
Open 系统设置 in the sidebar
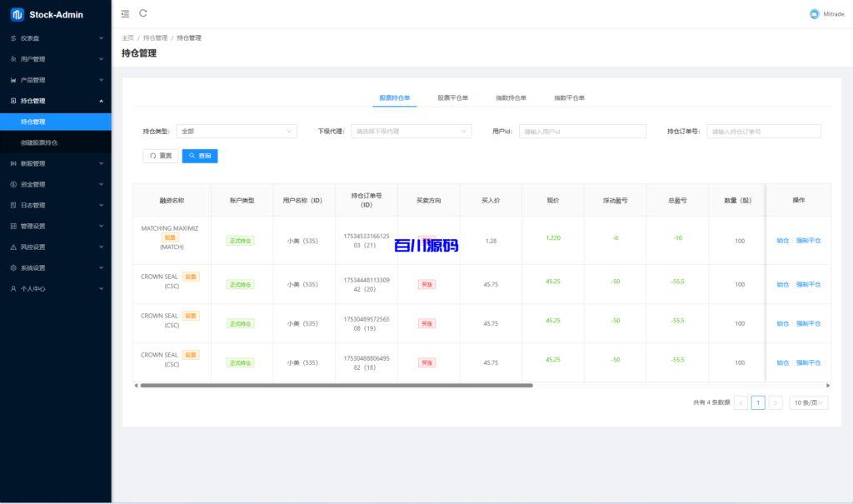click(x=55, y=267)
